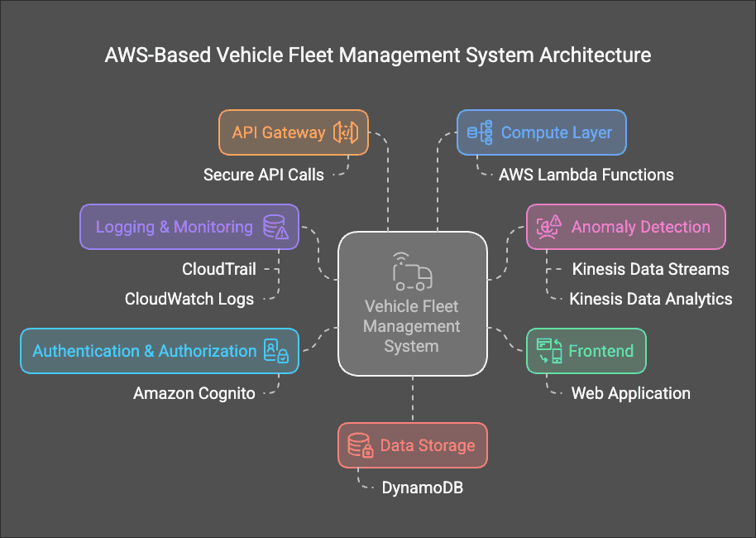Select the Anomaly Detection label
Viewport: 756px width, 538px height.
tap(641, 227)
